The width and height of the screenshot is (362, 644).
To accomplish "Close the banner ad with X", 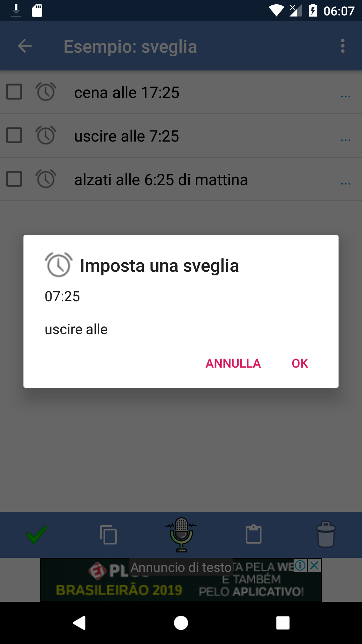I will (314, 566).
